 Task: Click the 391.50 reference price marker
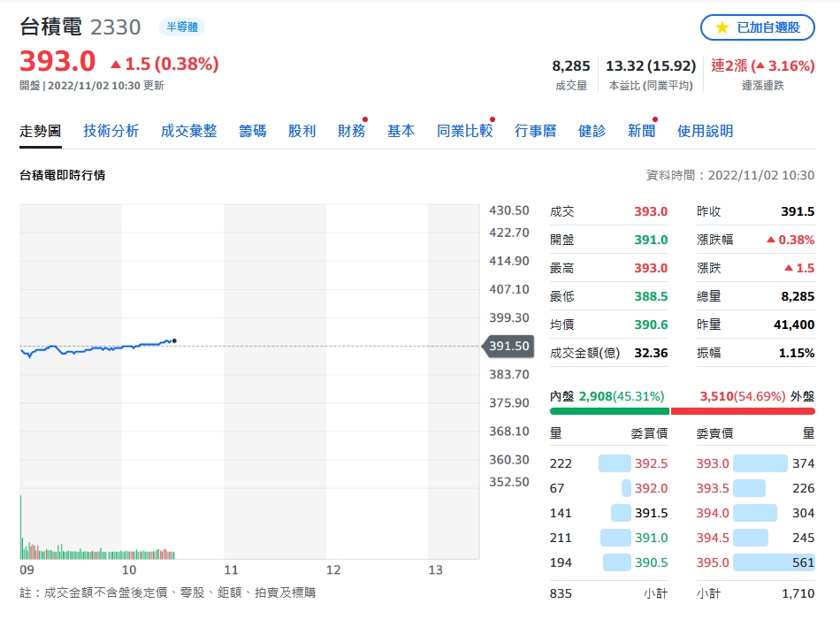pos(508,347)
